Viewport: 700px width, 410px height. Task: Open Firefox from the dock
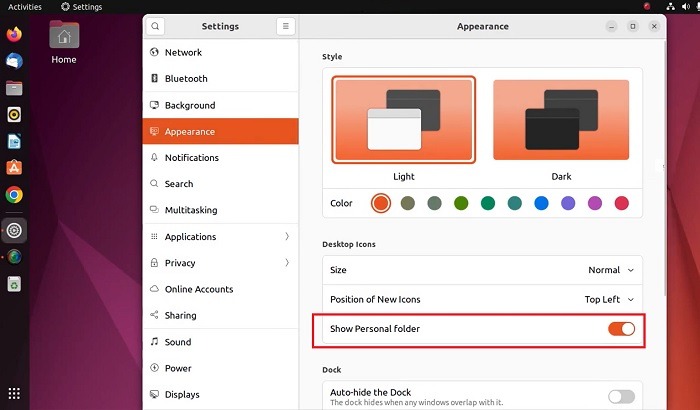(14, 34)
